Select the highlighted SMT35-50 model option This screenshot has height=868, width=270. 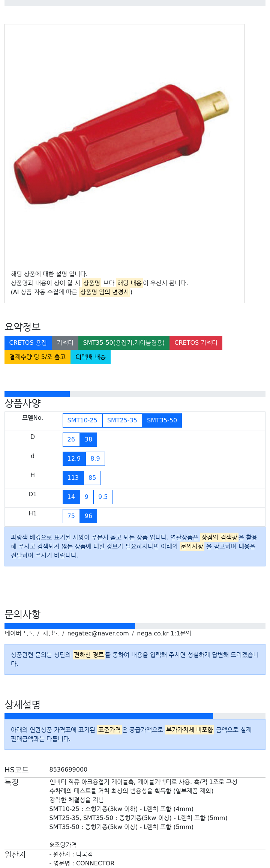162,420
